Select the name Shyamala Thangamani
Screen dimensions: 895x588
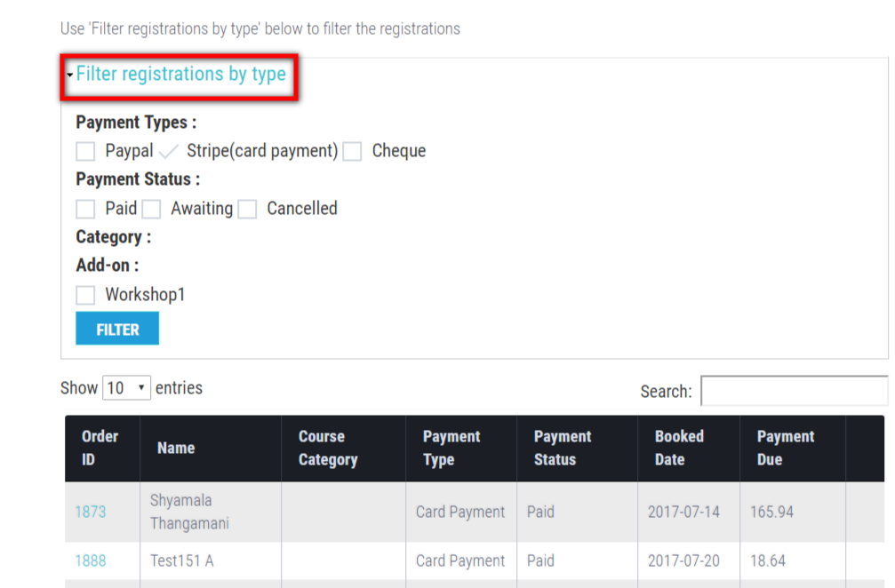point(189,513)
